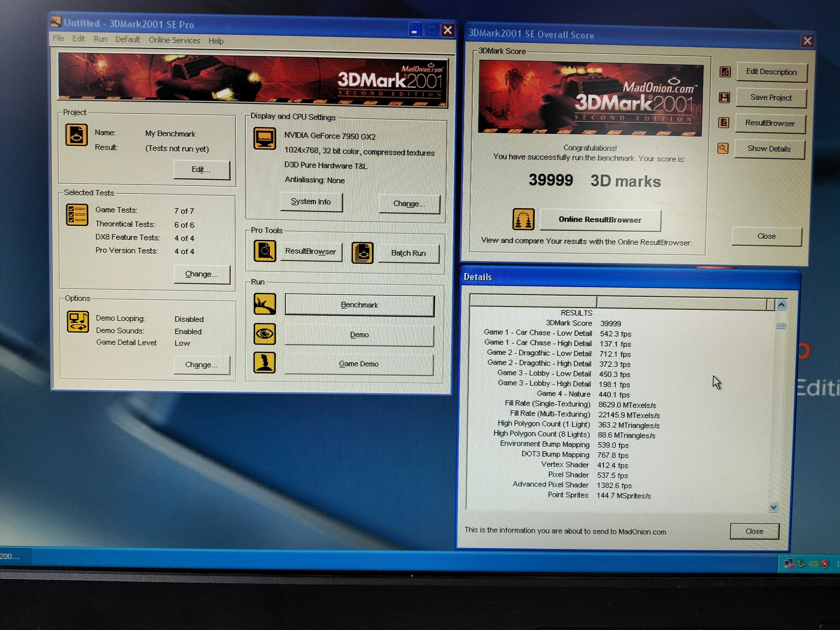Click the security shield tray icon
This screenshot has height=630, width=840.
824,564
